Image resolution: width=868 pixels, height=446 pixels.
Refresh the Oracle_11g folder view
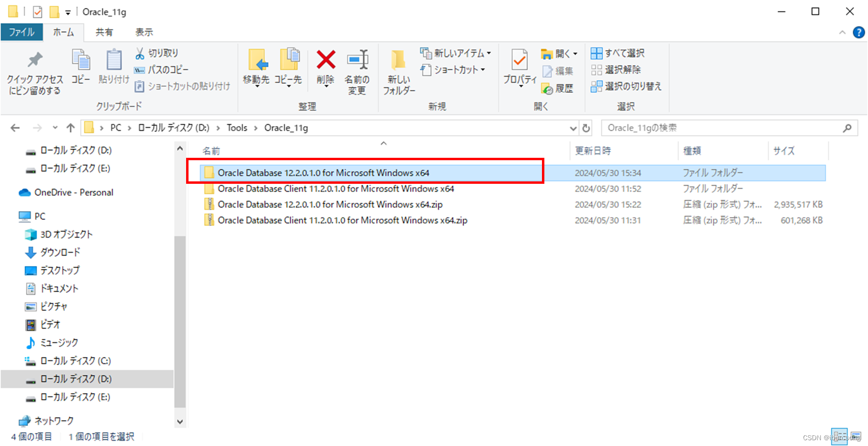click(586, 128)
